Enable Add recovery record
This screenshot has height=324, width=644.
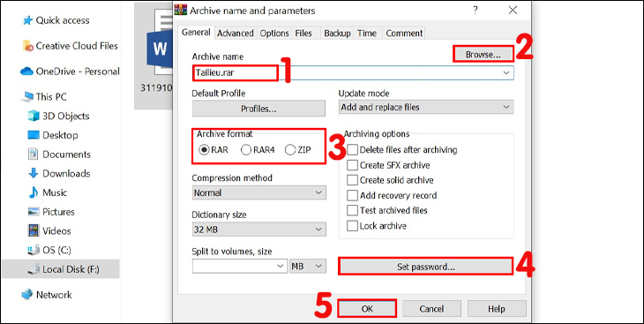(x=352, y=195)
